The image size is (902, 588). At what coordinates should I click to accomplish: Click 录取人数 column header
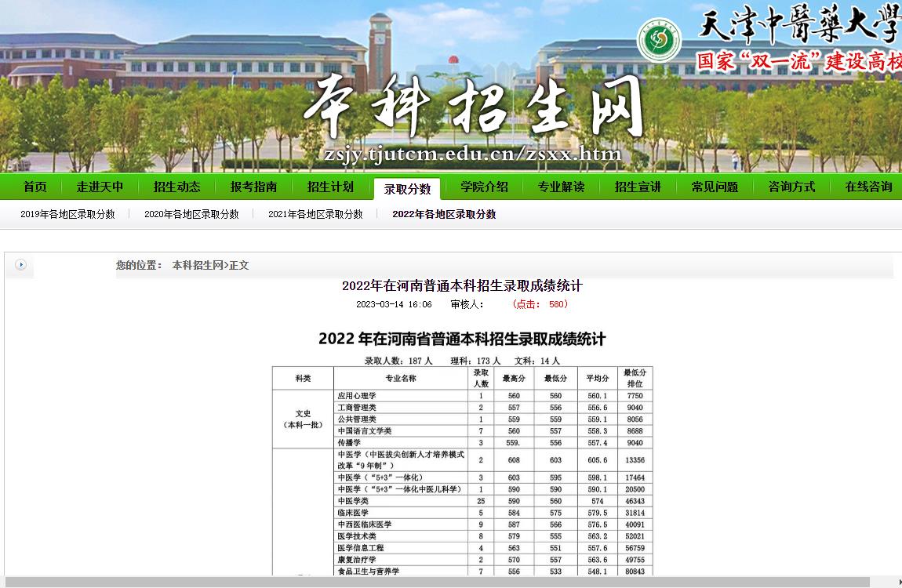point(481,378)
